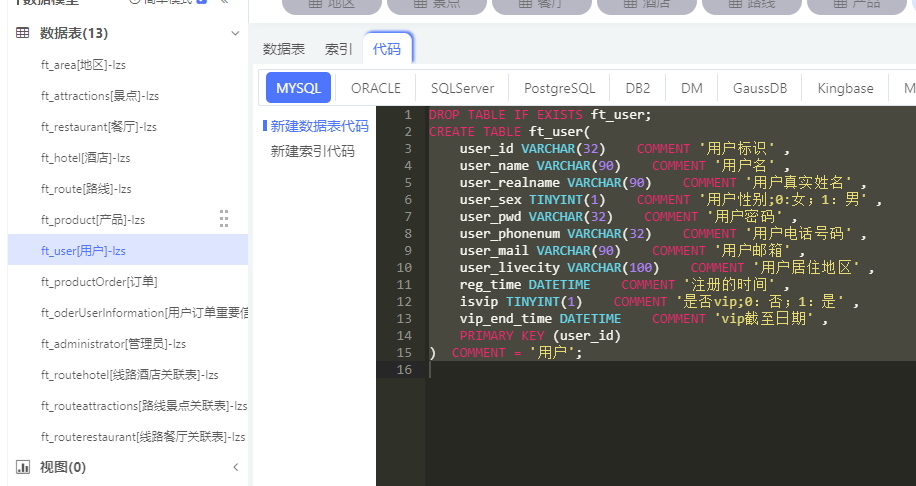This screenshot has width=916, height=486.
Task: Click the 视图(0) chart icon
Action: click(x=23, y=467)
